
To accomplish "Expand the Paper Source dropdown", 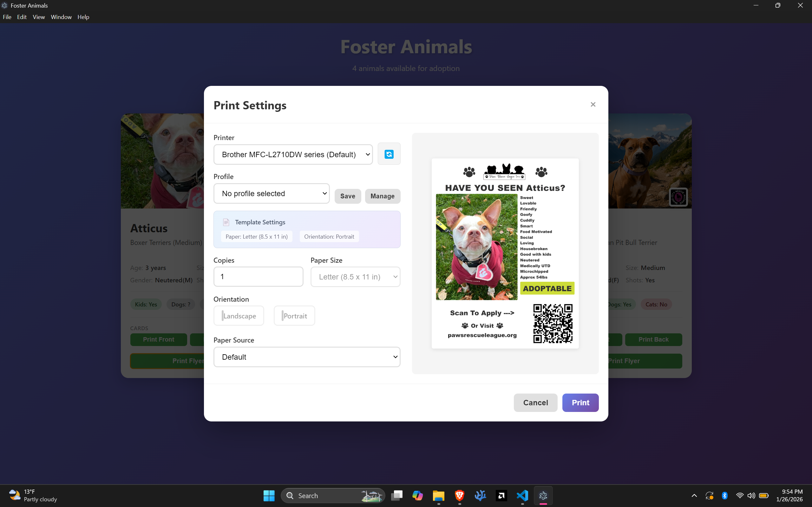I will pyautogui.click(x=307, y=357).
